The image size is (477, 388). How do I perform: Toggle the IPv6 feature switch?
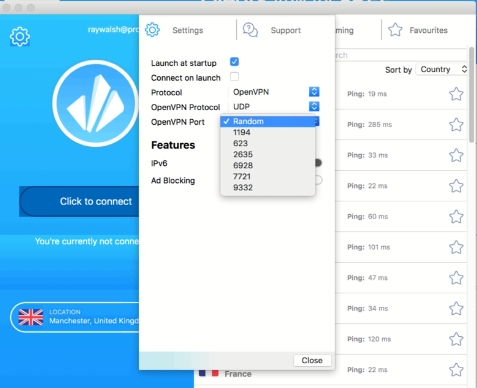coord(318,163)
